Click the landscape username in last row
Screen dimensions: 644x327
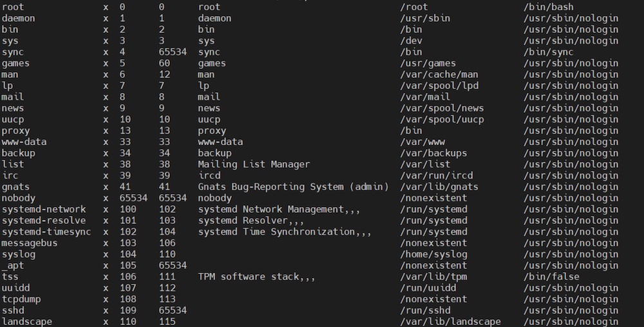[26, 322]
